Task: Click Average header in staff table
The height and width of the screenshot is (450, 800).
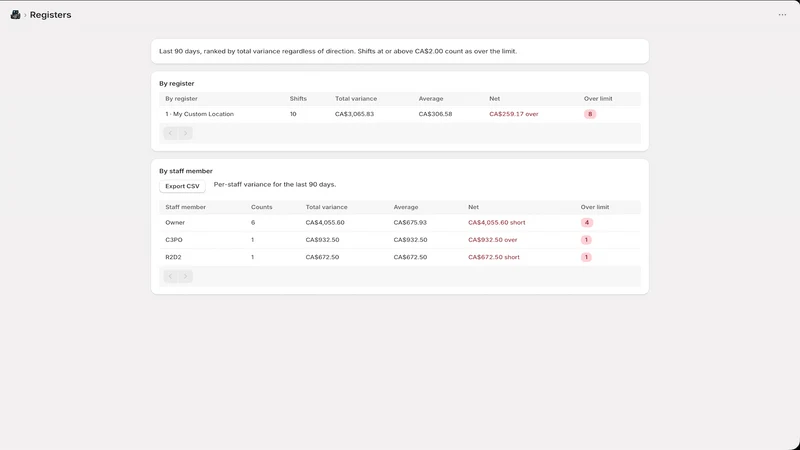Action: [406, 207]
